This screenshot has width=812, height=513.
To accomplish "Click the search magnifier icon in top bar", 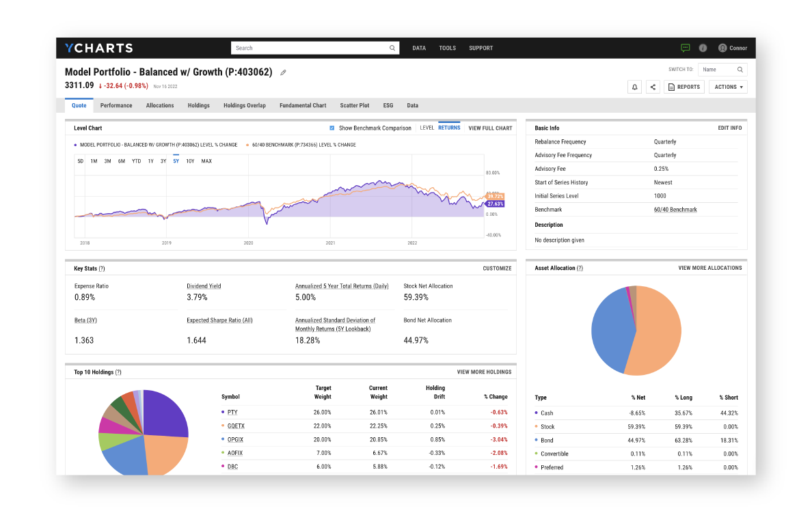I will [392, 48].
